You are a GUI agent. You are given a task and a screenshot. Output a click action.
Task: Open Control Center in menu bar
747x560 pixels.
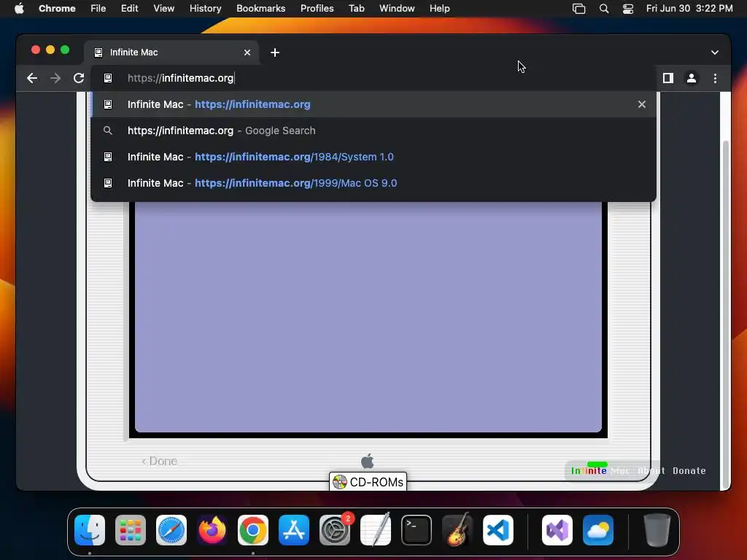click(628, 9)
